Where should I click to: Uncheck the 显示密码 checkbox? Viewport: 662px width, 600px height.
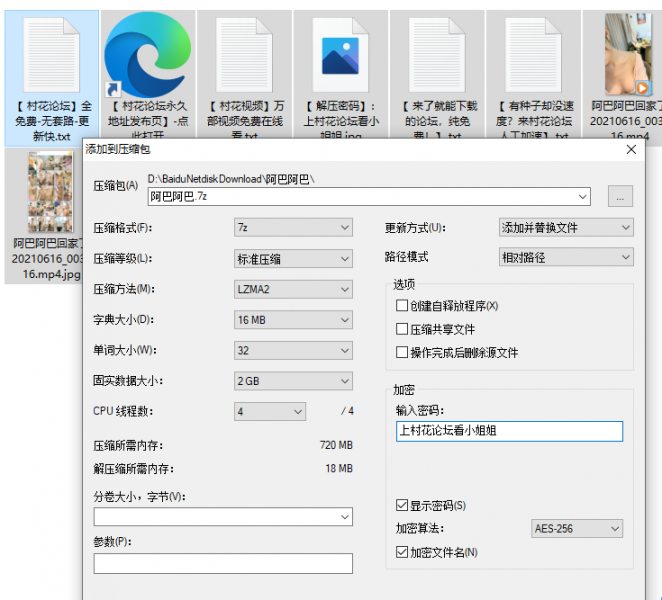(403, 506)
